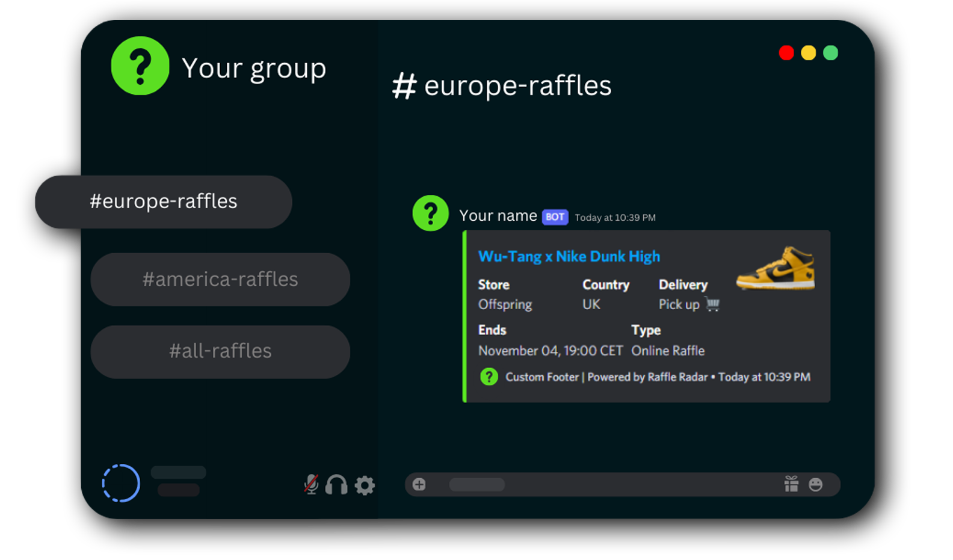Open the bot's question mark avatar
Screen dimensions: 953x560
[x=430, y=213]
